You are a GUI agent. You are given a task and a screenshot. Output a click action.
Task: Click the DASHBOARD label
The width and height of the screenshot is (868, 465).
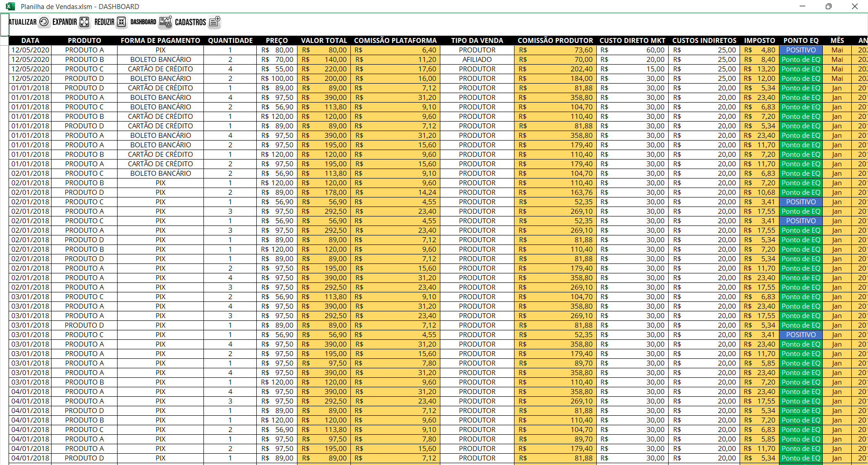coord(143,22)
